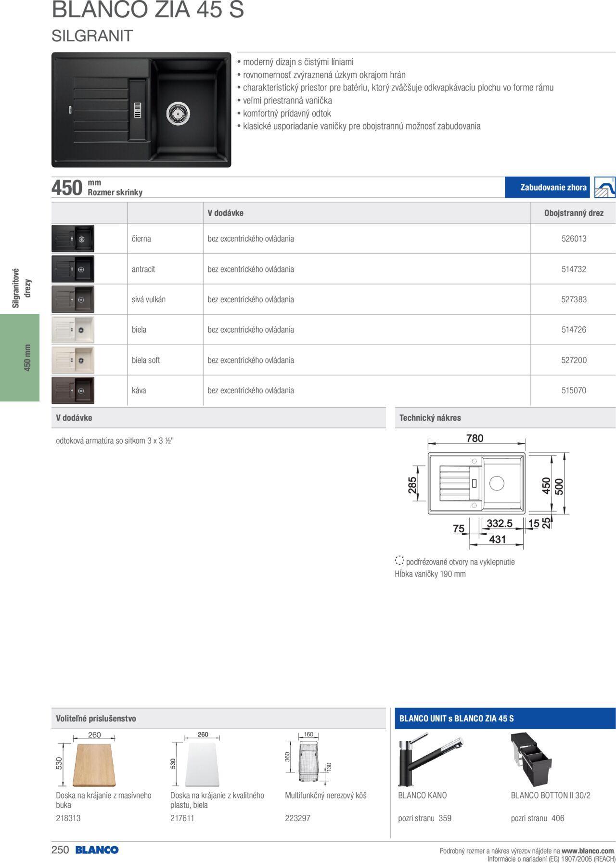The height and width of the screenshot is (863, 616).
Task: Click the Zabudovanie zhora blue label
Action: click(553, 187)
